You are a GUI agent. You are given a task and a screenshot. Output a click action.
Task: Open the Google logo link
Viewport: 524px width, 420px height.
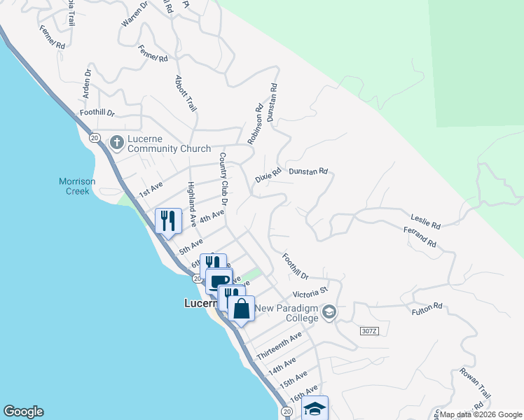pos(23,412)
